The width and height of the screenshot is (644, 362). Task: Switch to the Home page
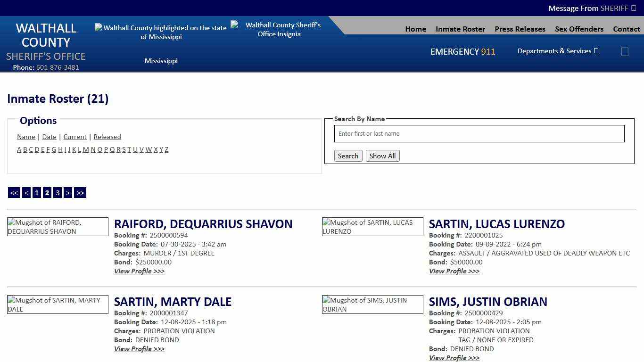point(415,29)
